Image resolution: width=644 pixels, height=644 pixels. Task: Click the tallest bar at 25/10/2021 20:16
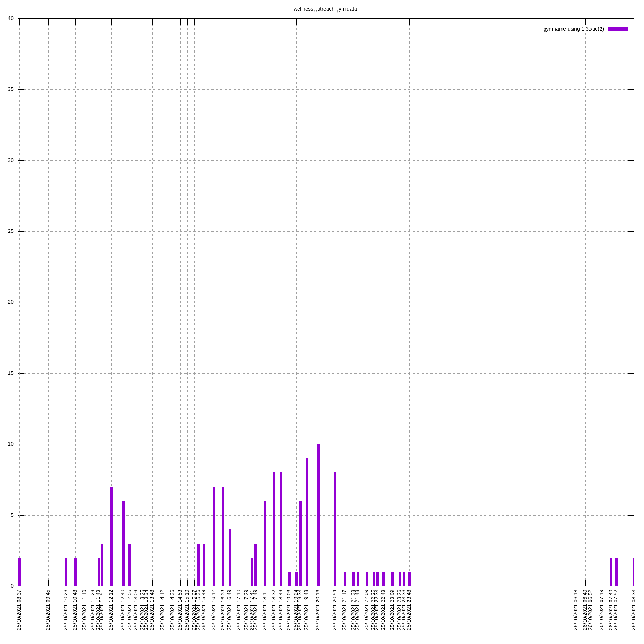(x=318, y=515)
